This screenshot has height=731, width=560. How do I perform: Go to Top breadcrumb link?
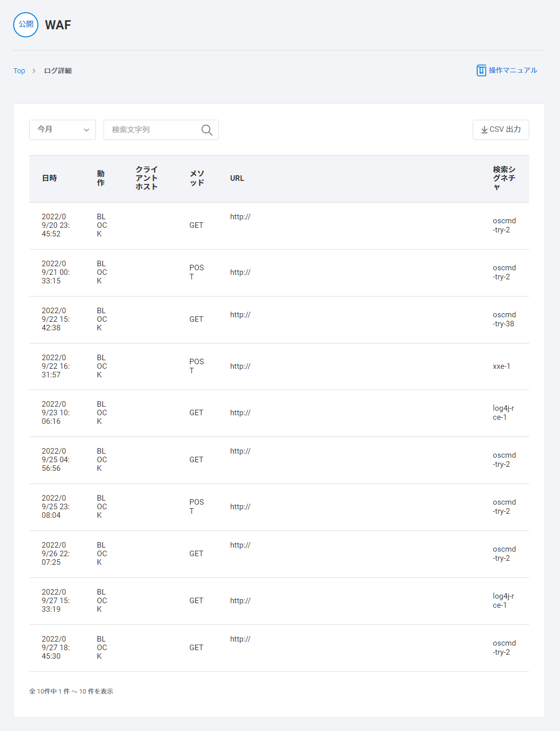pyautogui.click(x=19, y=71)
